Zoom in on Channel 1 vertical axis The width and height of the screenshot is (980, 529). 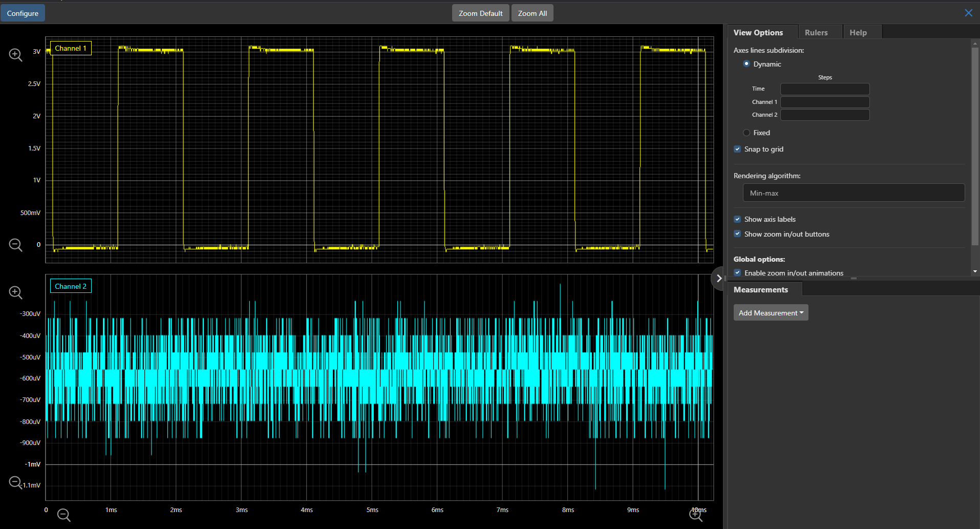coord(15,55)
